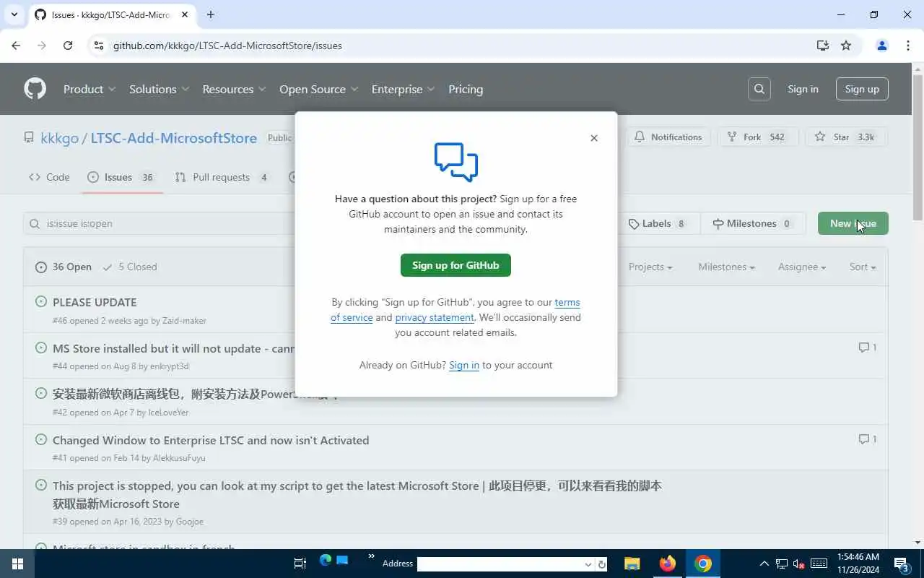Bookmark this page with the star icon
924x578 pixels.
tap(846, 46)
